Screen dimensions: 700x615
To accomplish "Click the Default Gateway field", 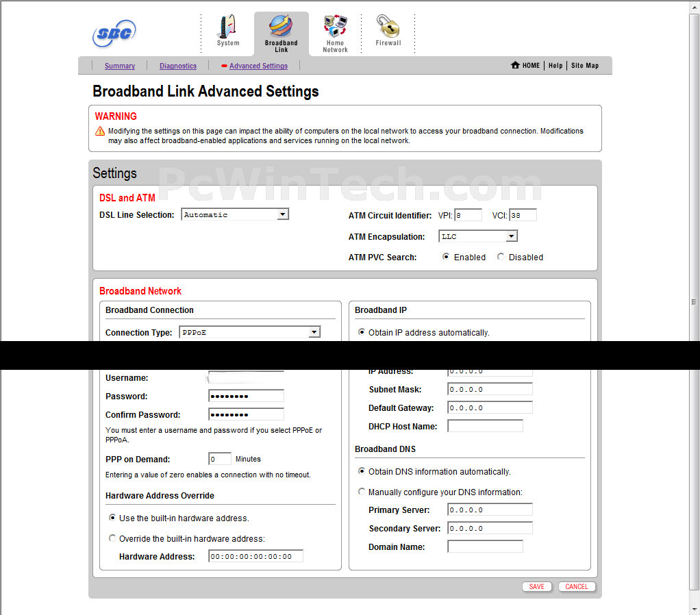I will click(490, 407).
